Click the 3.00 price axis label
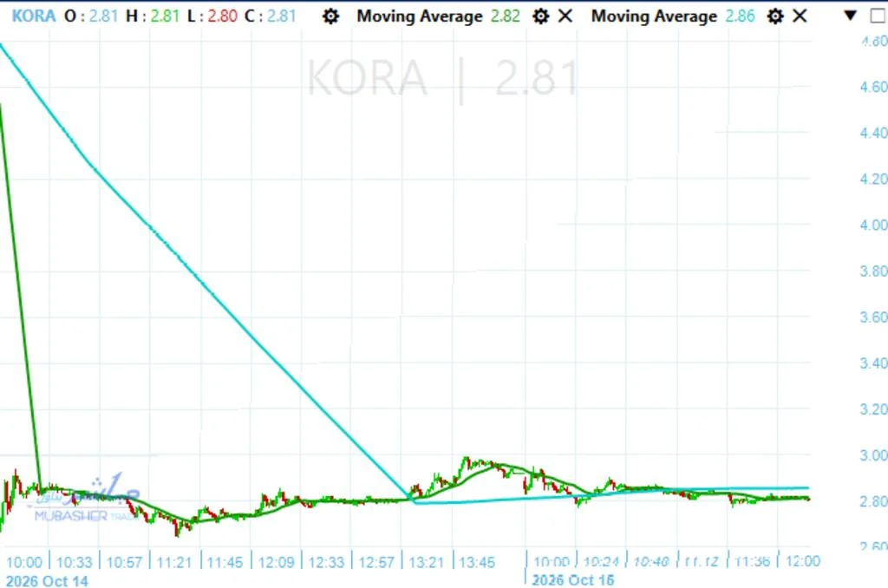 coord(873,455)
